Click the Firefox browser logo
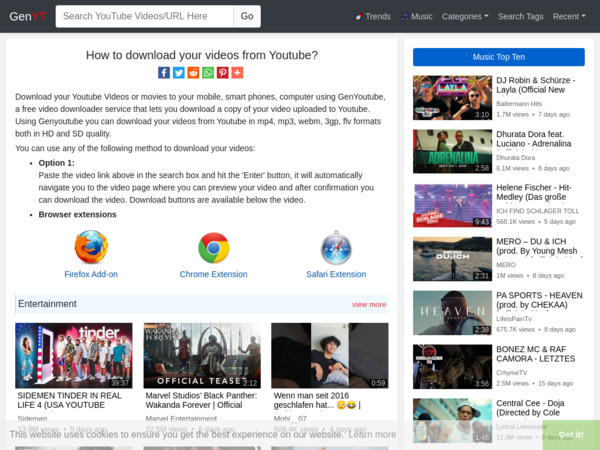Viewport: 600px width, 450px height. coord(91,247)
